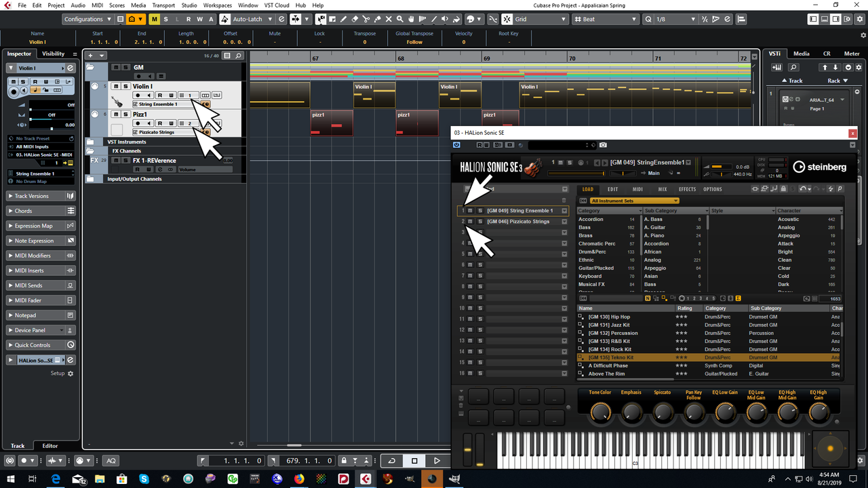
Task: Adjust the Tone Color knob
Action: click(600, 411)
